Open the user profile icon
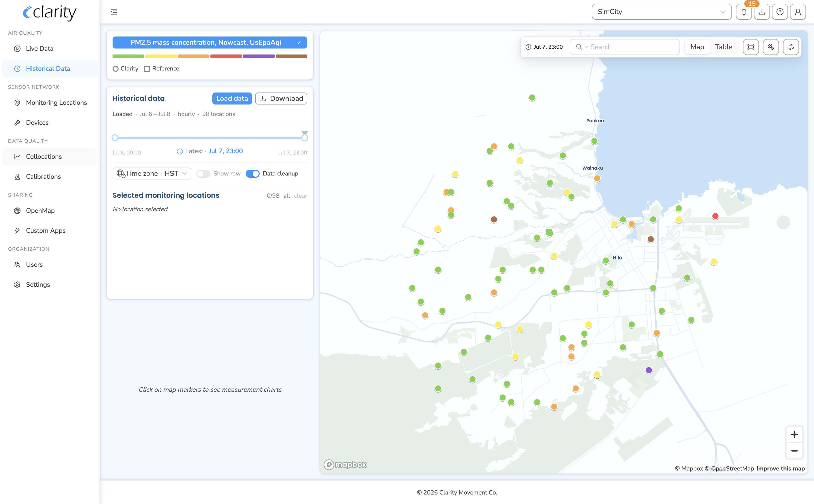This screenshot has width=814, height=504. 798,12
